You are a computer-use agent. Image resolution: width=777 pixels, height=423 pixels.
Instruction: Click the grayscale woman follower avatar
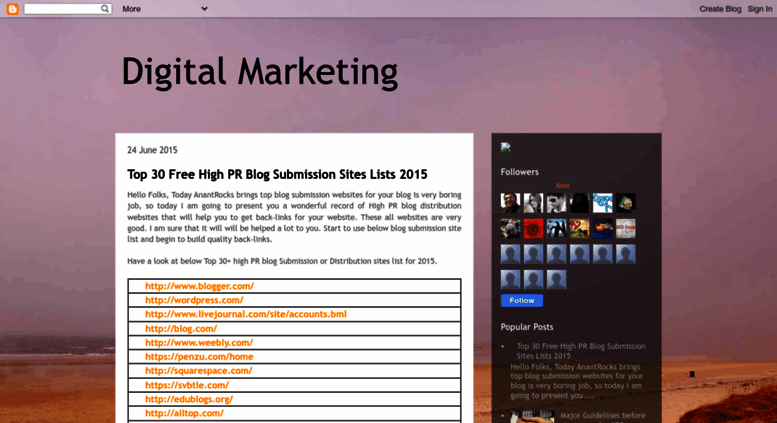point(533,203)
